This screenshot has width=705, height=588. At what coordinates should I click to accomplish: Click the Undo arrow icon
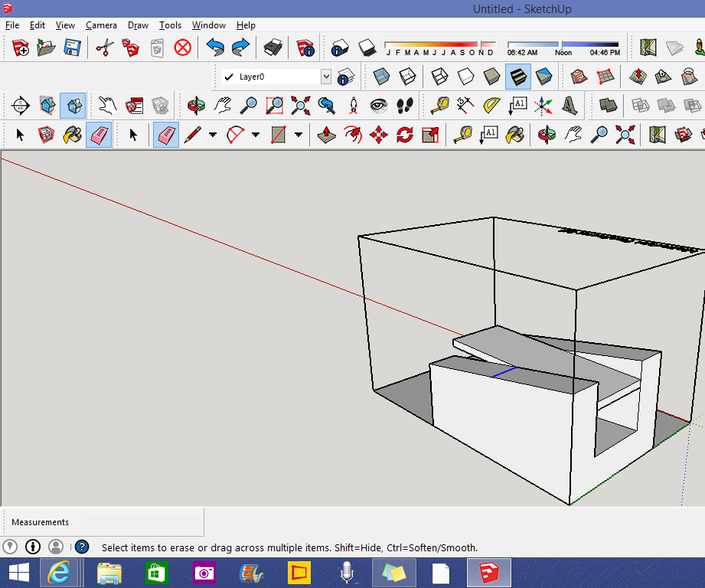(215, 48)
